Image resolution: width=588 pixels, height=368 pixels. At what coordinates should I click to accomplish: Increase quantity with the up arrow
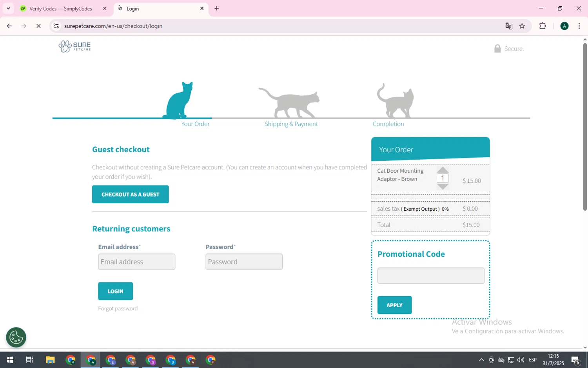pos(443,169)
